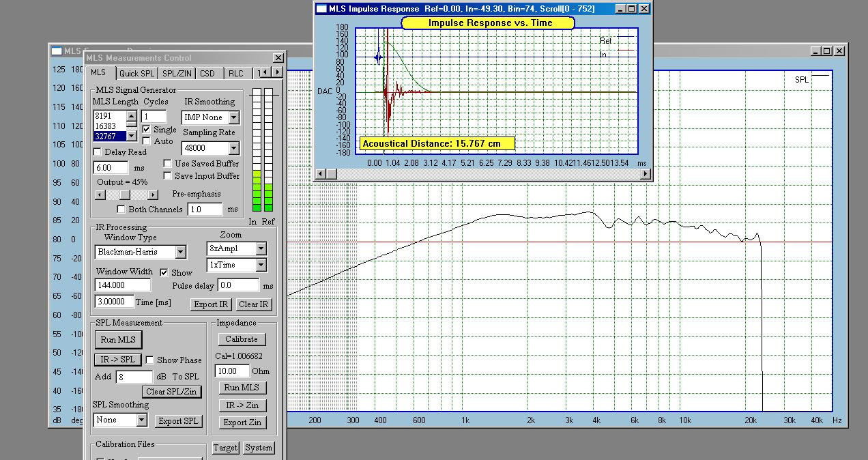This screenshot has width=868, height=460.
Task: Enable the Both Channels checkbox
Action: (x=121, y=210)
